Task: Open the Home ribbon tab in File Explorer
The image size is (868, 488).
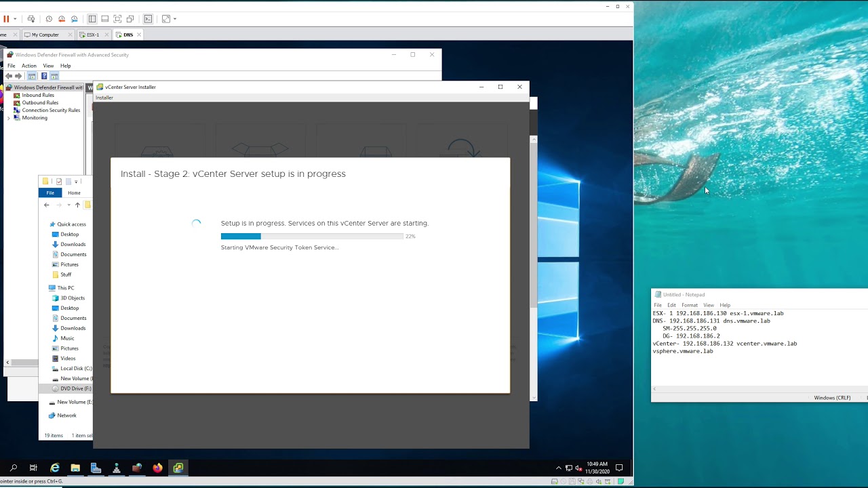Action: [74, 193]
